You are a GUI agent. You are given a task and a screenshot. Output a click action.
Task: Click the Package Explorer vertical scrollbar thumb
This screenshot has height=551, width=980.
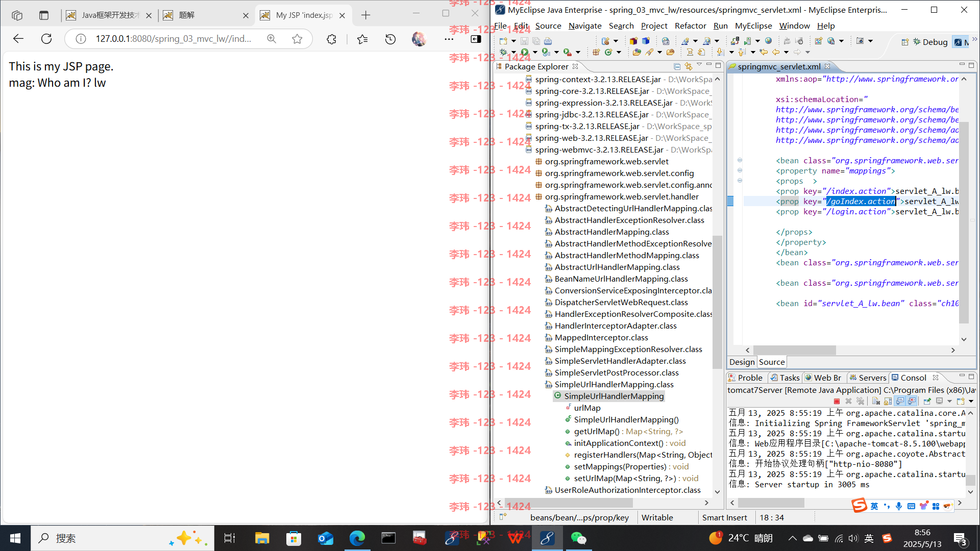pos(717,301)
